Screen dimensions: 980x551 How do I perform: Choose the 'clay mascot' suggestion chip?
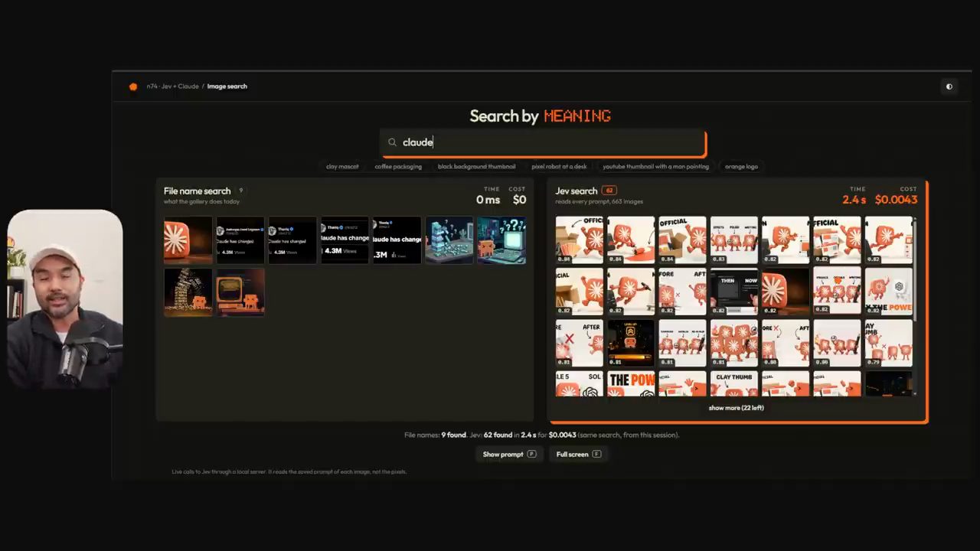342,166
